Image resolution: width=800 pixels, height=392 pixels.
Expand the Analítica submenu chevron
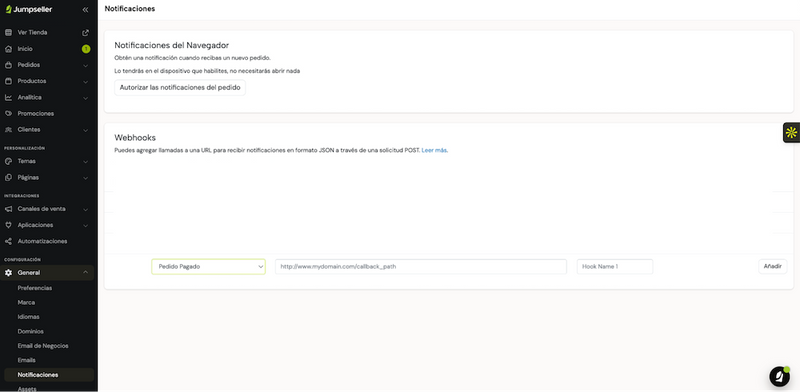pyautogui.click(x=85, y=97)
